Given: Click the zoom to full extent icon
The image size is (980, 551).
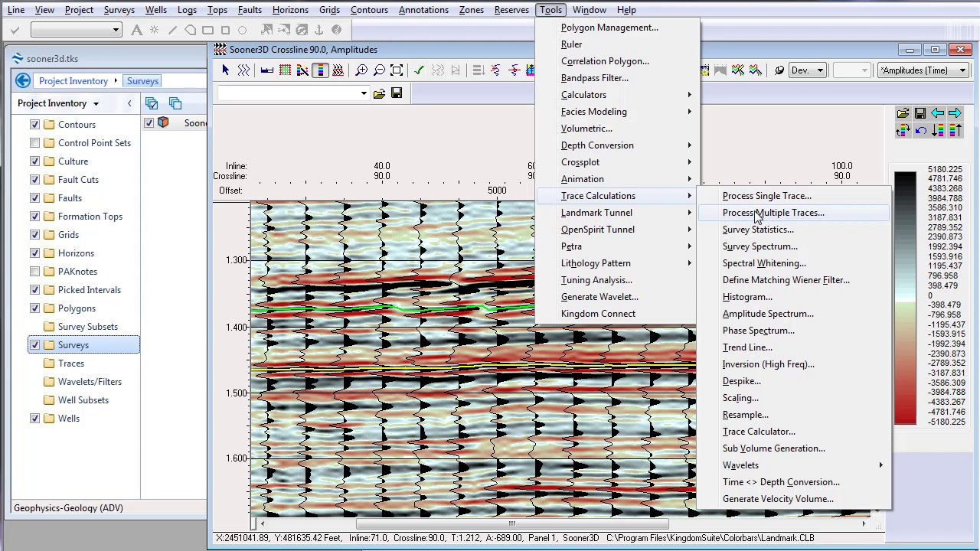Looking at the screenshot, I should click(x=397, y=70).
